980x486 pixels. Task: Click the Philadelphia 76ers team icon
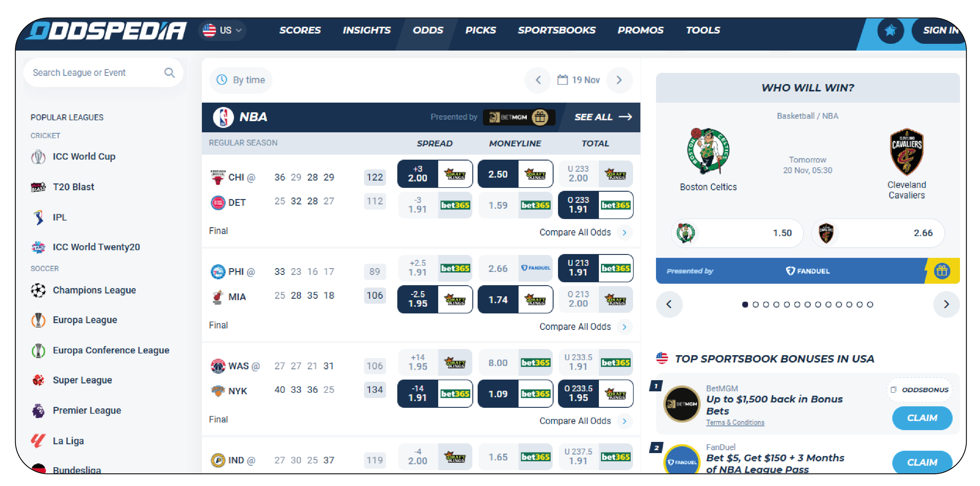pos(217,272)
